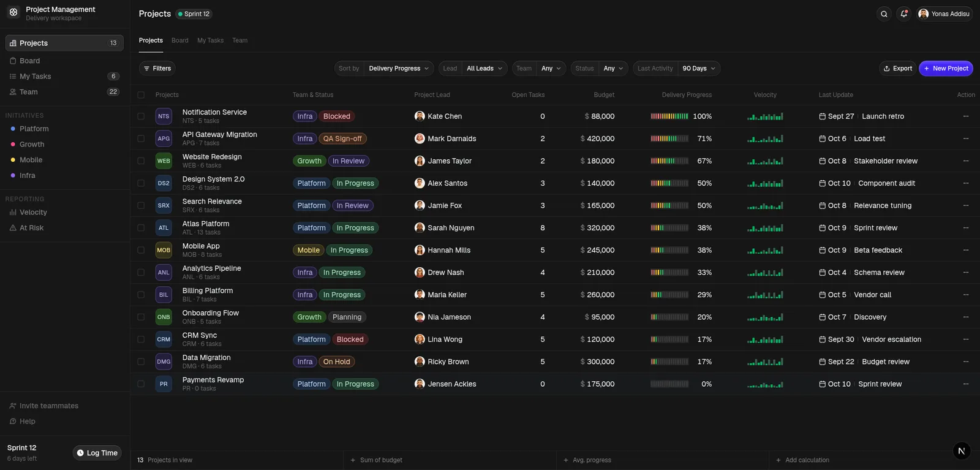Check the Notification Service row checkbox
Image resolution: width=980 pixels, height=470 pixels.
click(x=141, y=116)
